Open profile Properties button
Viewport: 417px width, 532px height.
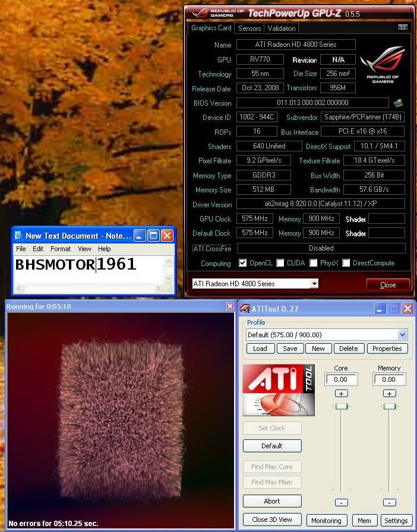tap(387, 349)
